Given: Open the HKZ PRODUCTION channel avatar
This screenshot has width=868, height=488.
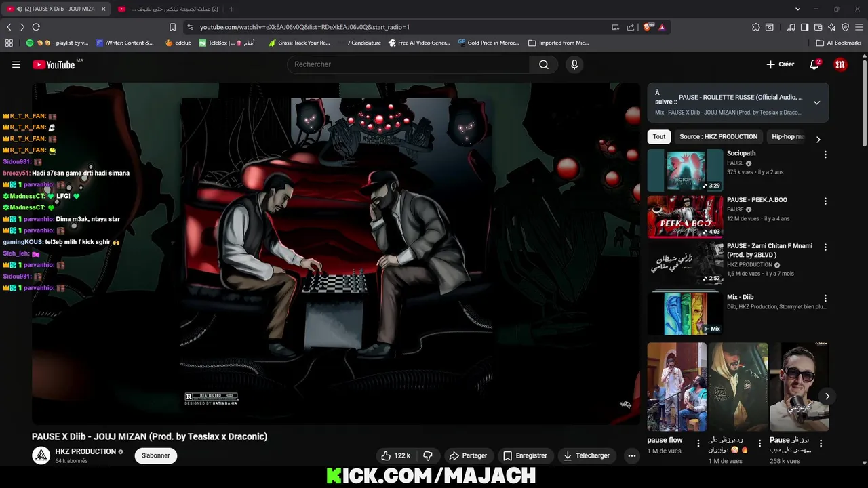Looking at the screenshot, I should tap(41, 455).
